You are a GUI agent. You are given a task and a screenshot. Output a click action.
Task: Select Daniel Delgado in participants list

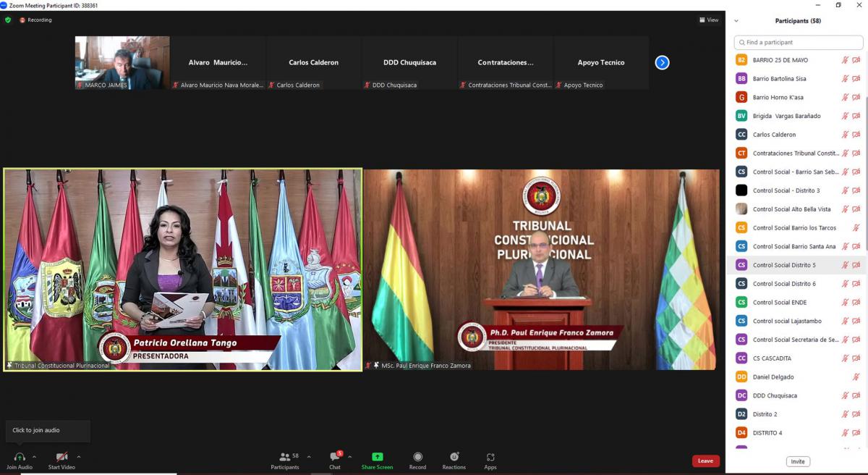click(773, 377)
